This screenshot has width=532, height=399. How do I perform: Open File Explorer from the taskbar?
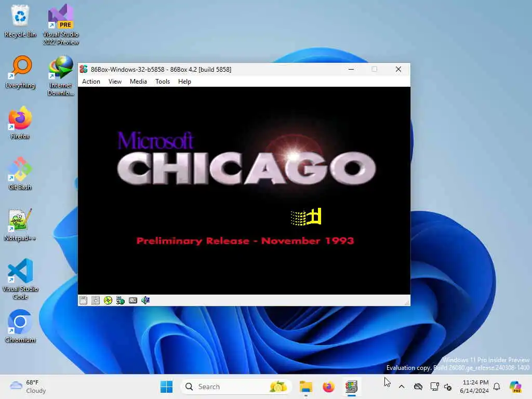click(305, 387)
